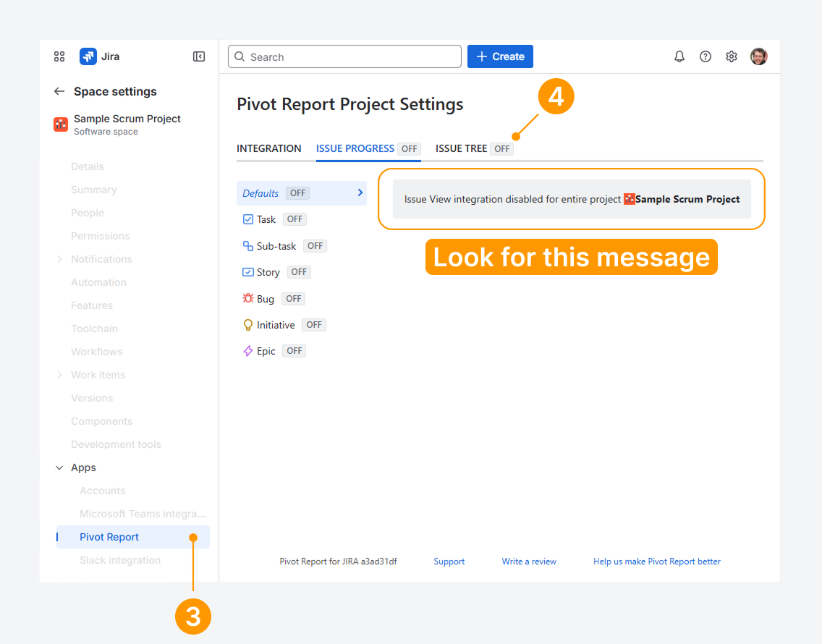The image size is (822, 644).
Task: Toggle the Epic OFF badge
Action: tap(294, 351)
